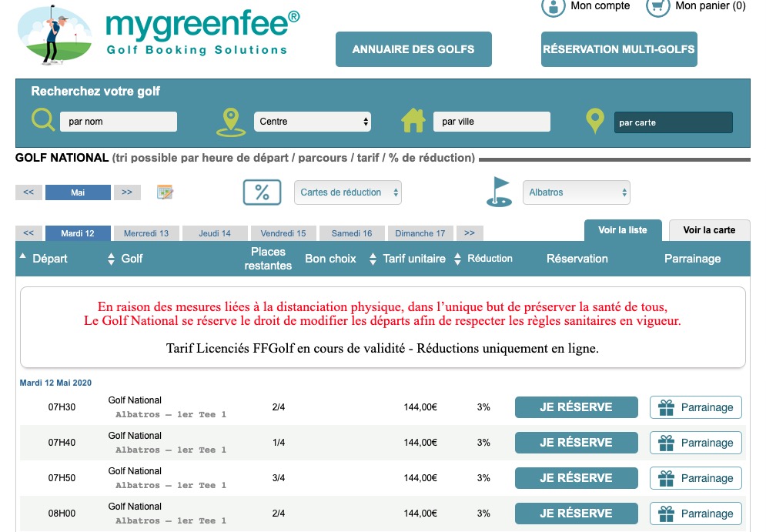Select the Mercredi 13 day tab
766x532 pixels.
[x=146, y=233]
